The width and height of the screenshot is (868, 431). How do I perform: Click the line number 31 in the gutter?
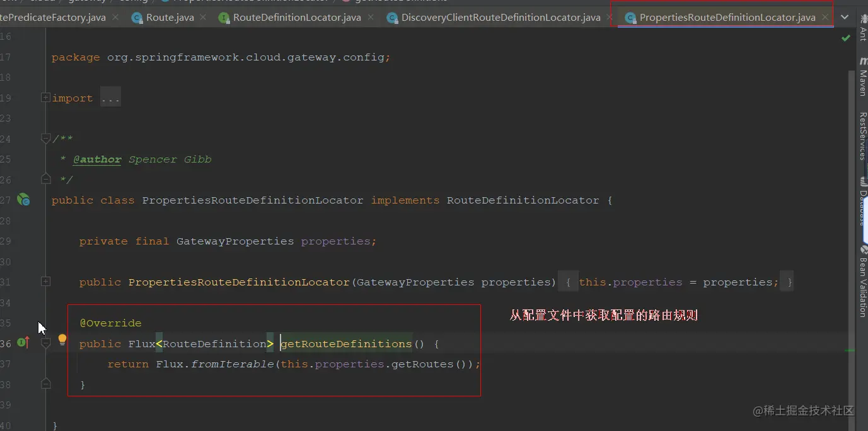coord(6,282)
